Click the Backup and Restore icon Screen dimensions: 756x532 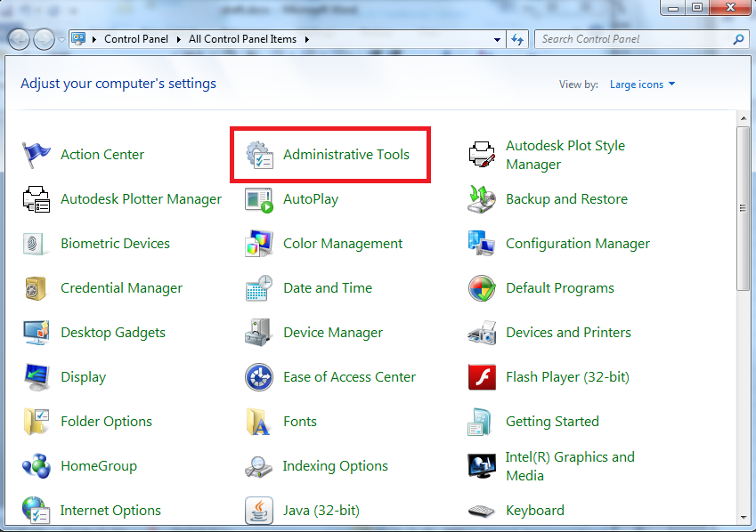[x=482, y=199]
